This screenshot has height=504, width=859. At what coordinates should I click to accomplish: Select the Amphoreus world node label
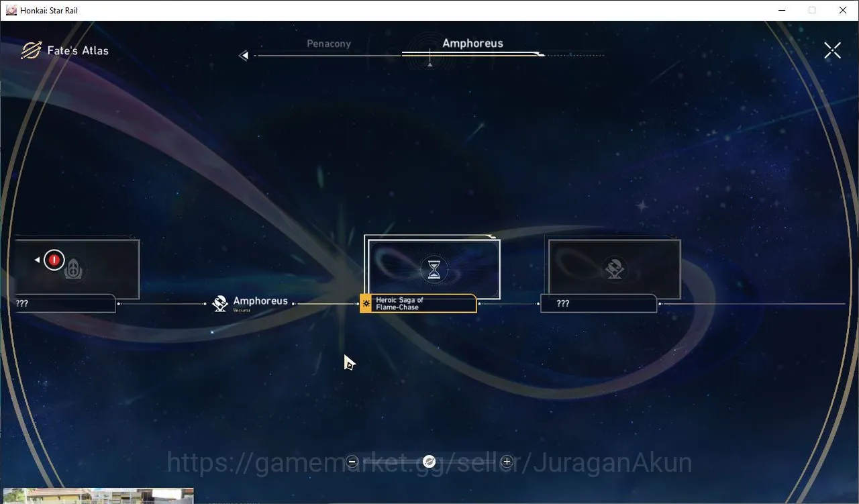[x=260, y=303]
